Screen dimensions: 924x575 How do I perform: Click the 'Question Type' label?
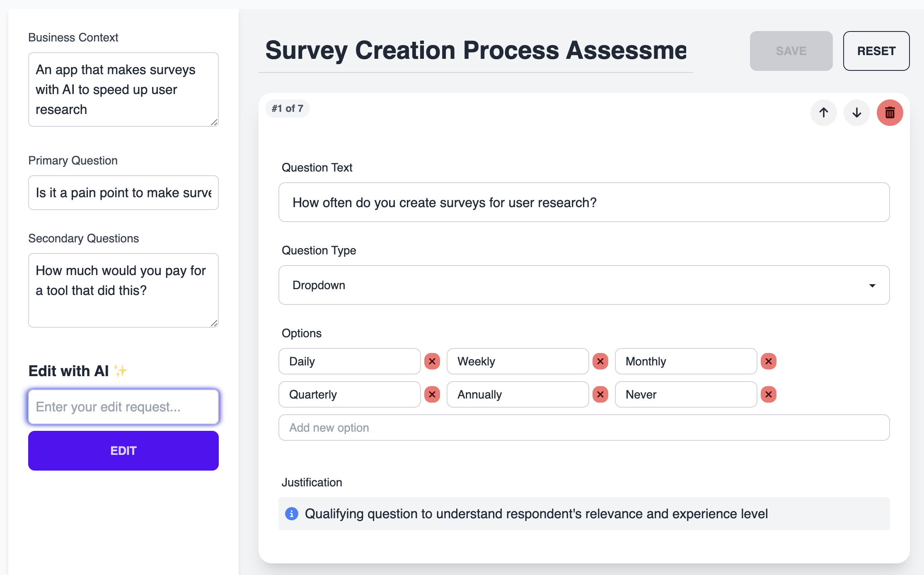(x=319, y=251)
